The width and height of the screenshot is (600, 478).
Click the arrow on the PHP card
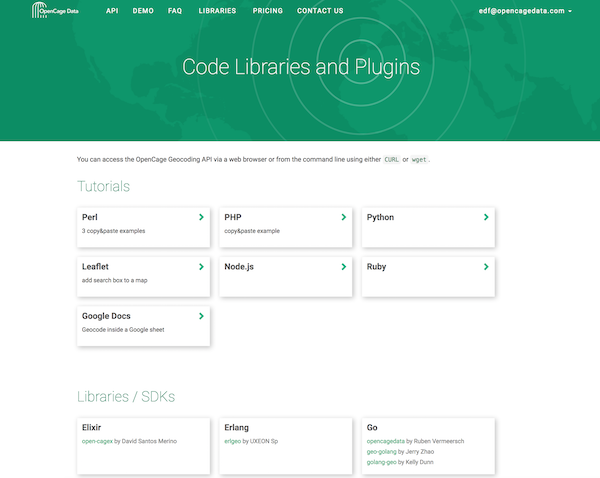point(344,217)
